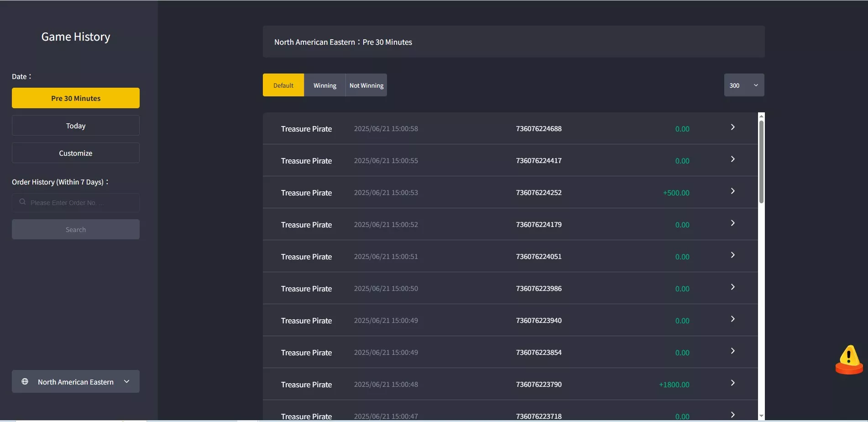Click timestamp 2025/06/21 15:00:51
Viewport: 868px width, 422px height.
386,257
